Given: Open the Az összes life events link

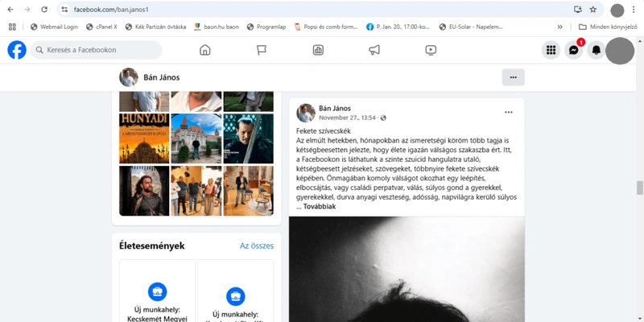Looking at the screenshot, I should click(257, 246).
